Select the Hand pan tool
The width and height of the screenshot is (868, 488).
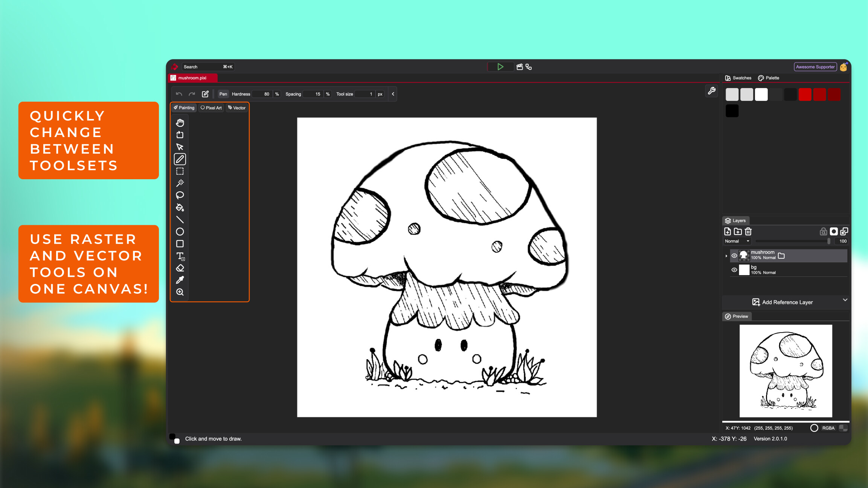180,122
